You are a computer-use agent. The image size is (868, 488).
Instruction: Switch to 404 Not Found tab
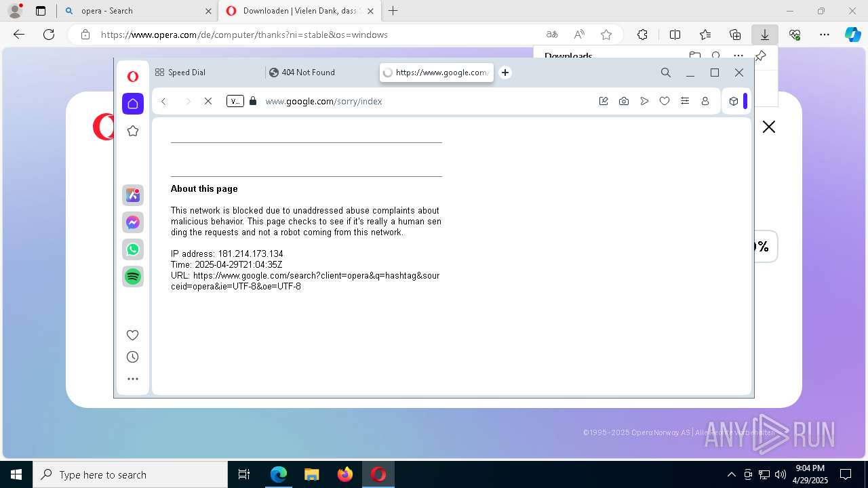click(x=321, y=73)
